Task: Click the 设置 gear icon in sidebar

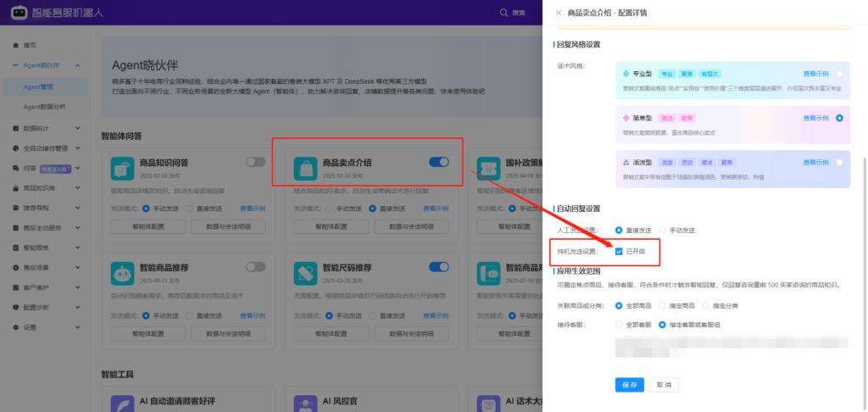Action: [x=15, y=327]
